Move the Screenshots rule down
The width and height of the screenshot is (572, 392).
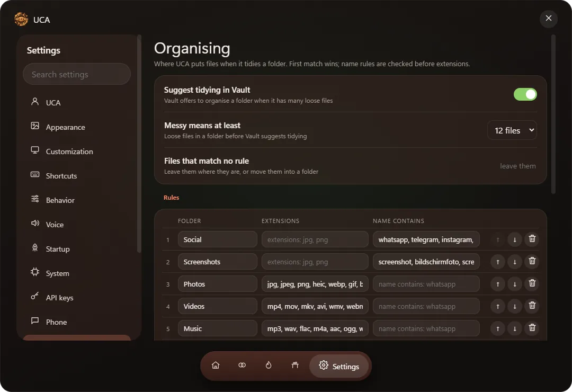pyautogui.click(x=515, y=262)
